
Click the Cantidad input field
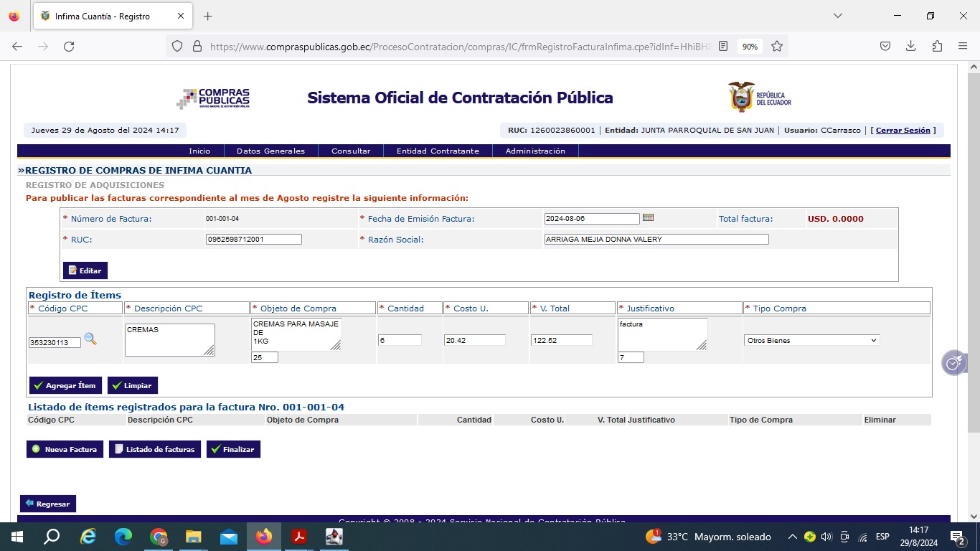coord(400,340)
